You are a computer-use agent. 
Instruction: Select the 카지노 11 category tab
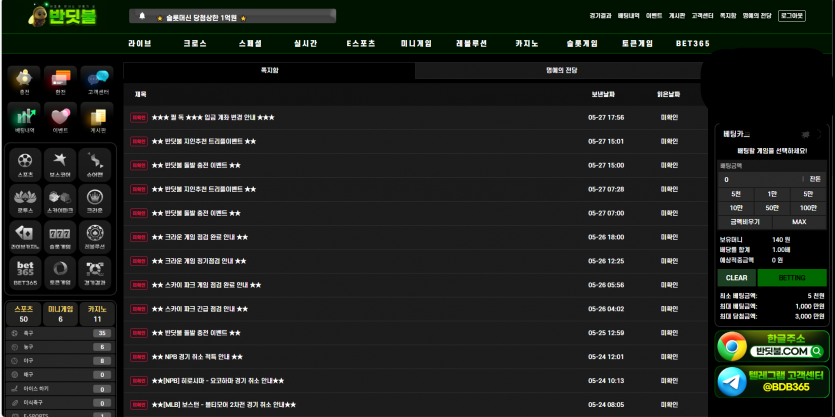click(x=97, y=314)
